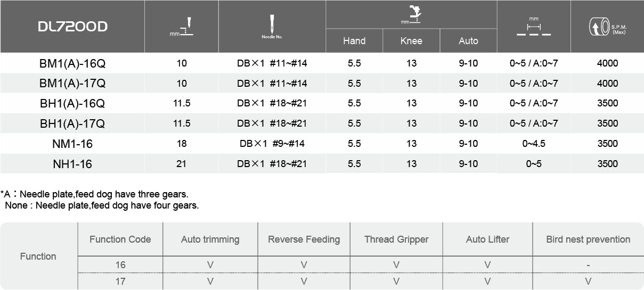Select the Auto lift column header
This screenshot has height=290, width=644.
coord(468,41)
